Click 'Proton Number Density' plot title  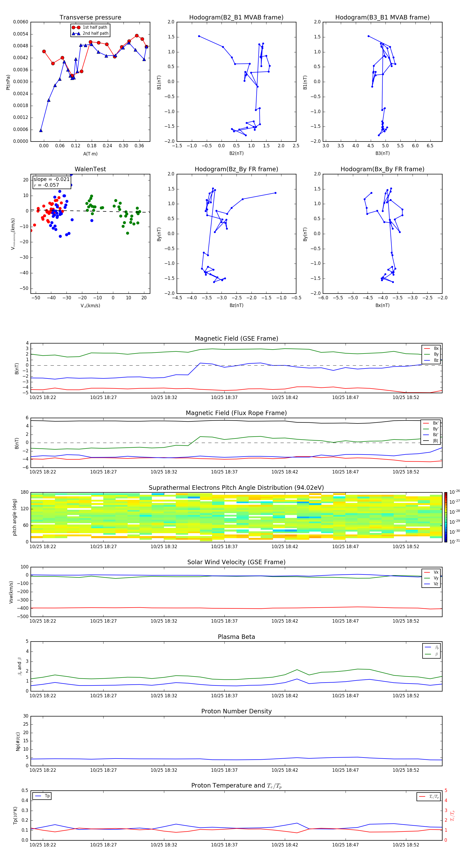point(236,711)
